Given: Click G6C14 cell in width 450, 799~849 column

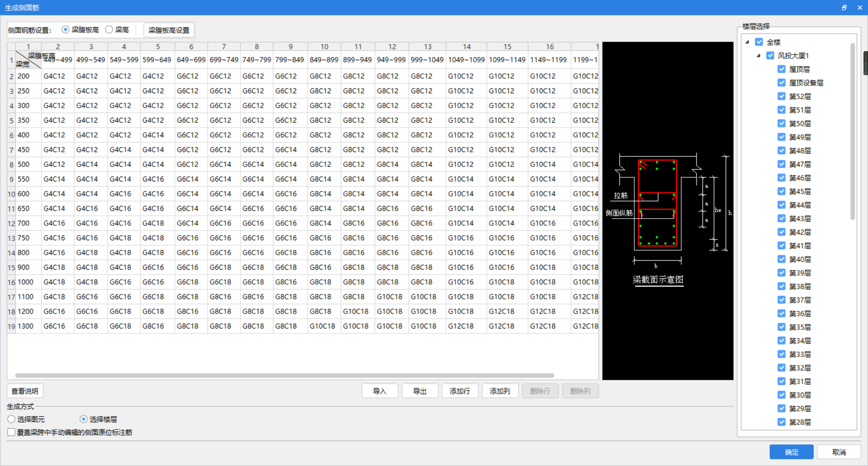Looking at the screenshot, I should (291, 150).
